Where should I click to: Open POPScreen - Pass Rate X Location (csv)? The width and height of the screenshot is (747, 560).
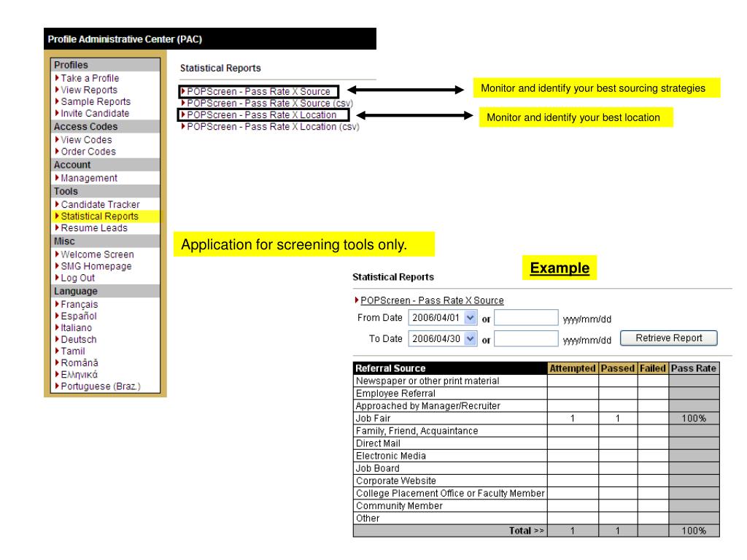click(x=273, y=127)
